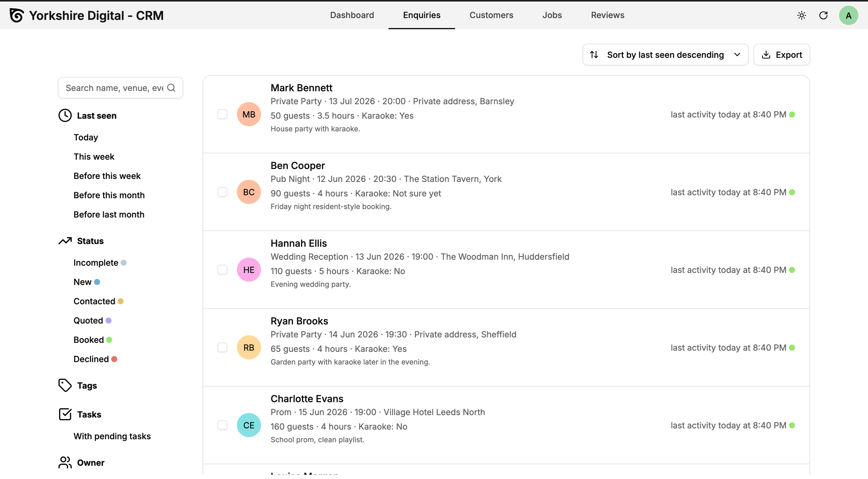Open Charlotte Evans's enquiry name
868x479 pixels.
click(x=307, y=399)
